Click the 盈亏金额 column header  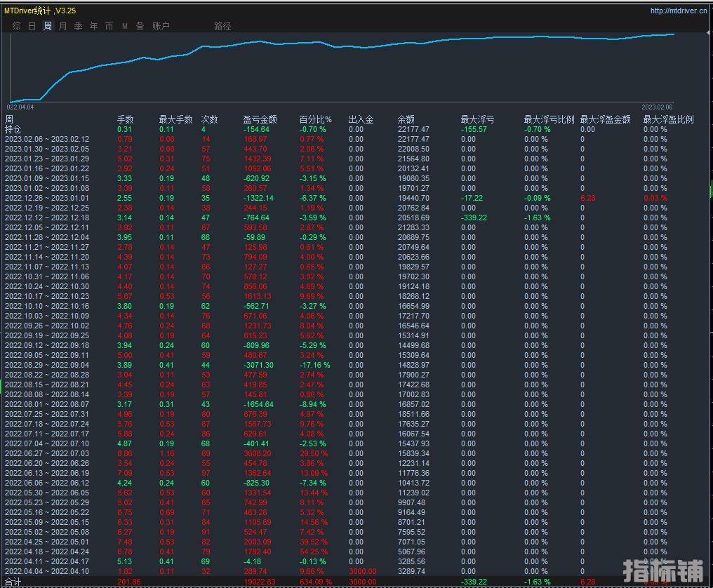[x=260, y=119]
